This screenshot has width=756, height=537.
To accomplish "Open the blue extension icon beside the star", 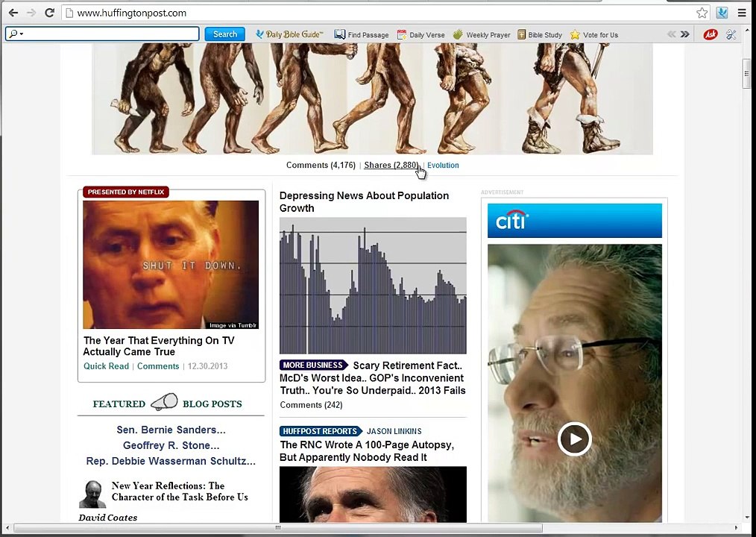I will [x=722, y=13].
